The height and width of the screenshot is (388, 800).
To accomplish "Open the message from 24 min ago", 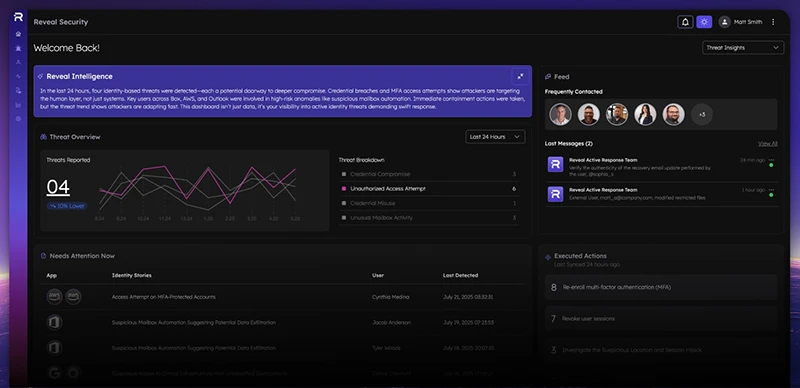I will point(662,167).
